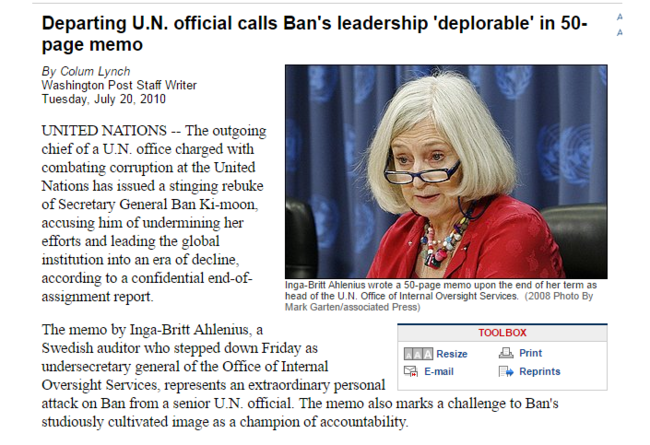Click the envelope E-mail icon

pyautogui.click(x=411, y=371)
